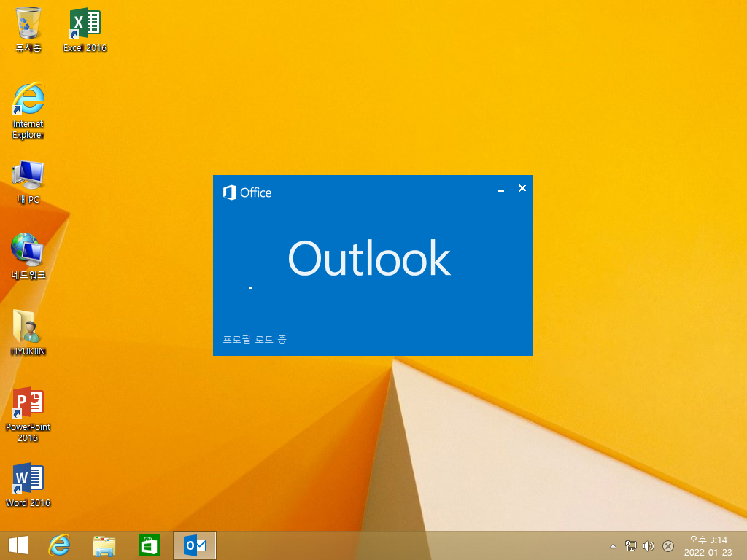Open the Recycle Bin desktop icon
Image resolution: width=747 pixels, height=560 pixels.
(x=28, y=29)
